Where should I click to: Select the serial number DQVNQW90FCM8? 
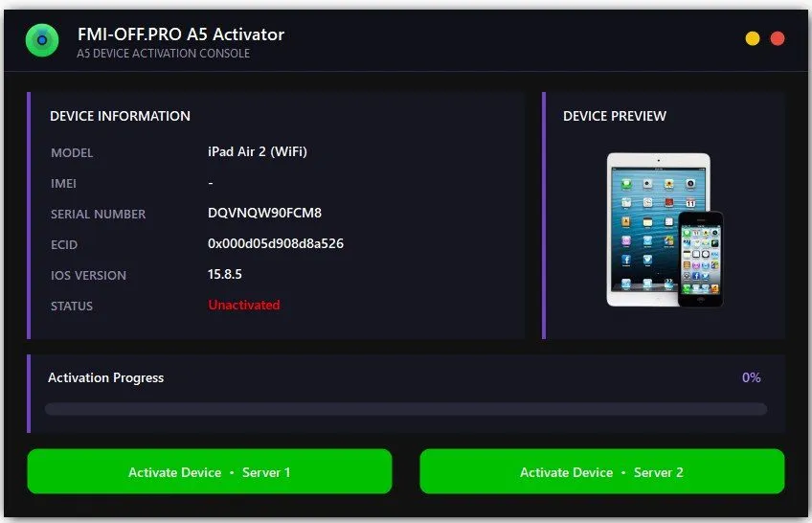pos(264,213)
